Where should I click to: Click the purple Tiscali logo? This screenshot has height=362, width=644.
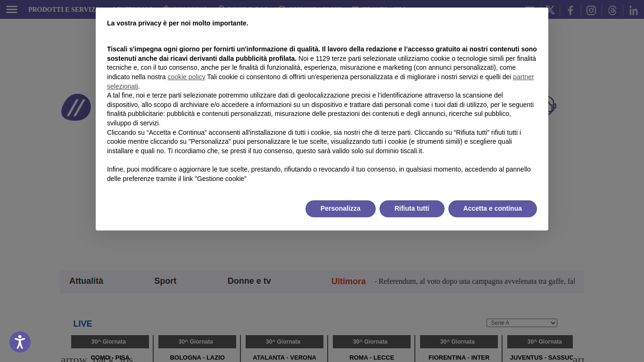(76, 107)
